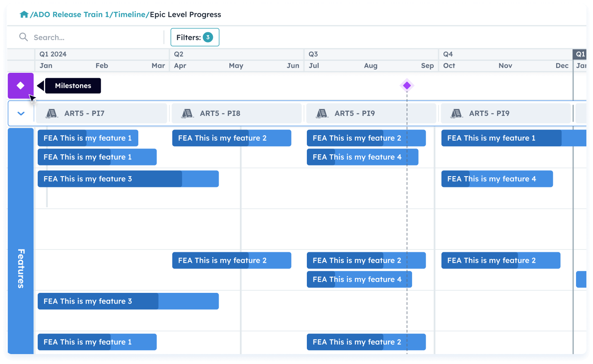593x364 pixels.
Task: Click the Sep month label
Action: click(427, 66)
